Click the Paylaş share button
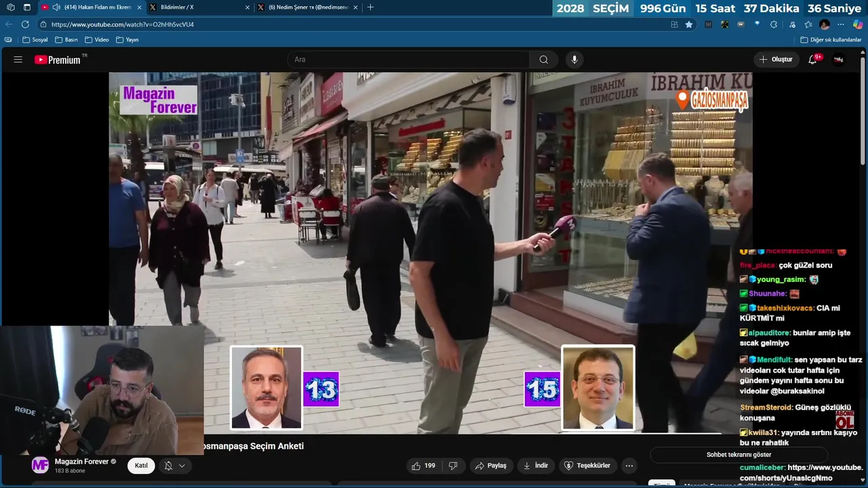 [490, 466]
